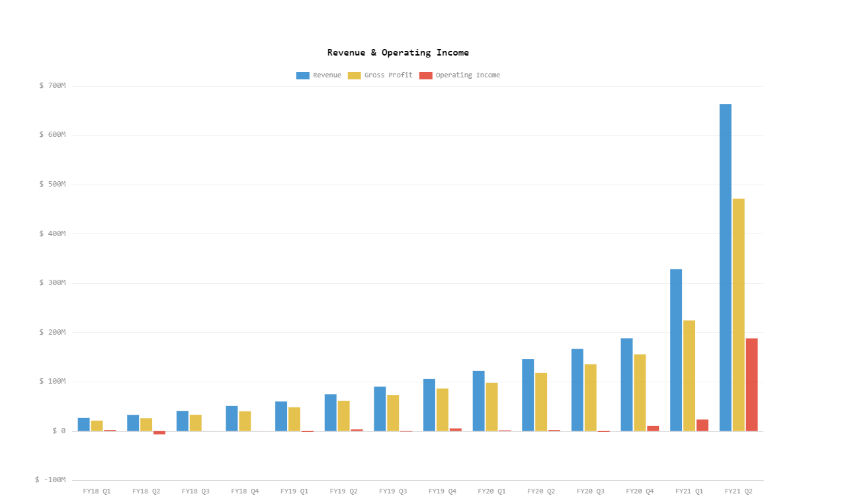This screenshot has height=504, width=848.
Task: Select the FY19 Q4 Revenue bar
Action: [x=429, y=405]
